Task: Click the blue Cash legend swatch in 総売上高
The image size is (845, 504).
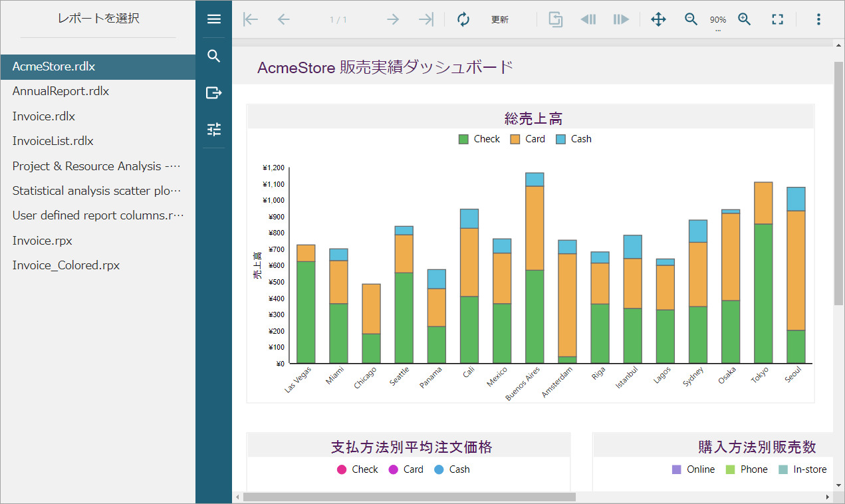Action: coord(561,139)
